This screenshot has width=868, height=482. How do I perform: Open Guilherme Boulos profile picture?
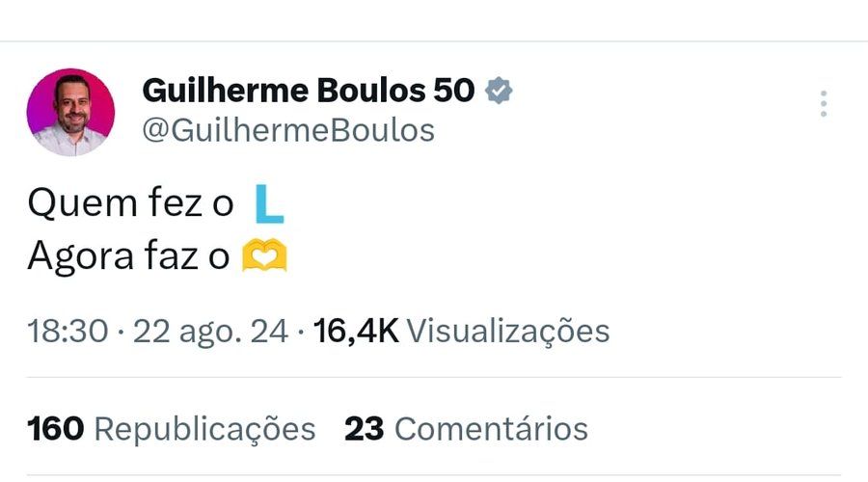click(70, 112)
